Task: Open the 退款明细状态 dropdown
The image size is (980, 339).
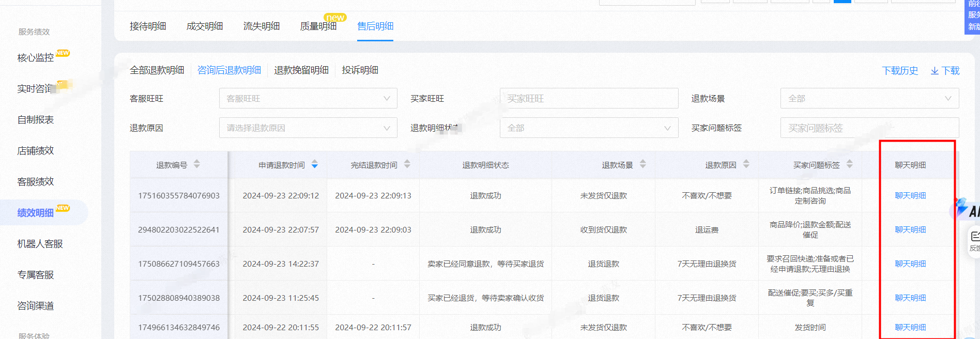Action: (x=589, y=128)
